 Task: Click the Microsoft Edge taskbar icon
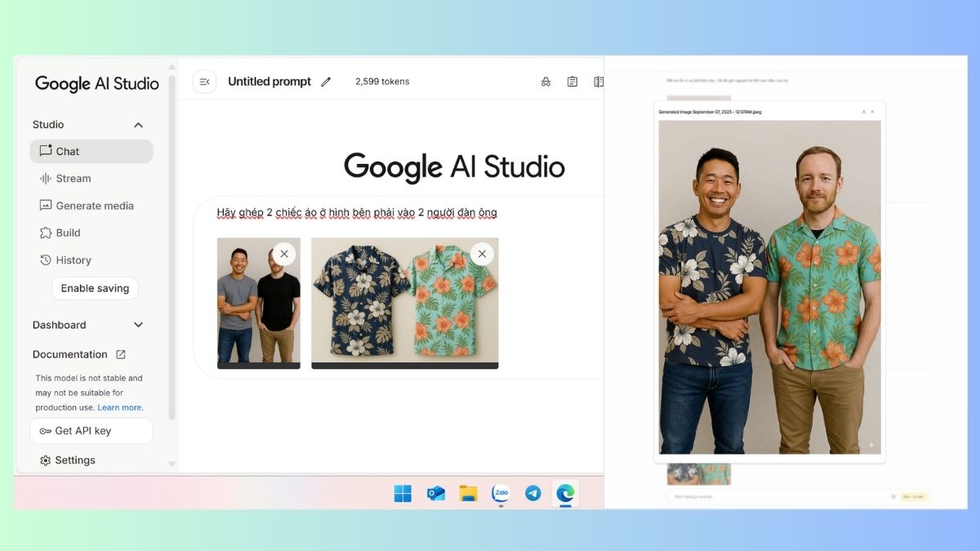tap(565, 493)
